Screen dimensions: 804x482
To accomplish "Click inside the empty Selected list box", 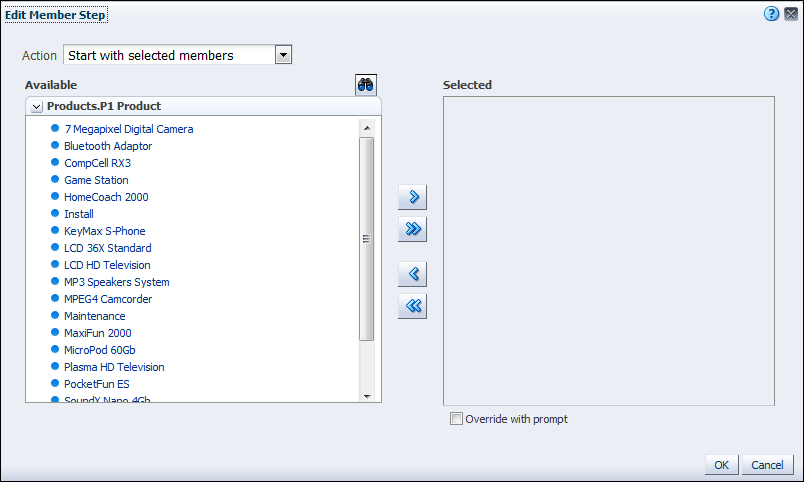I will [608, 250].
